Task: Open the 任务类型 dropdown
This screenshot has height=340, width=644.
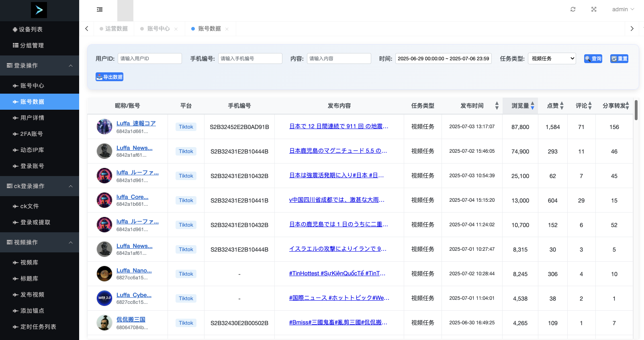Action: (x=552, y=59)
